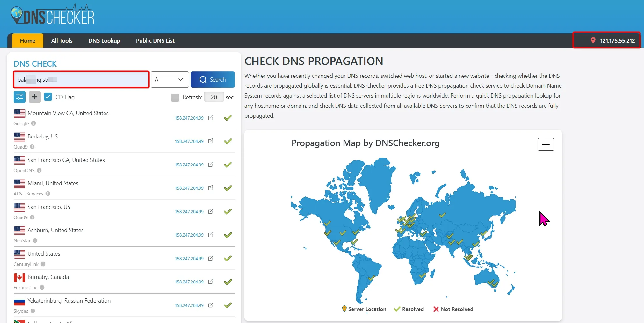Click the Yekaterinburg resolved checkmark
Viewport: 644px width, 323px height.
click(228, 305)
